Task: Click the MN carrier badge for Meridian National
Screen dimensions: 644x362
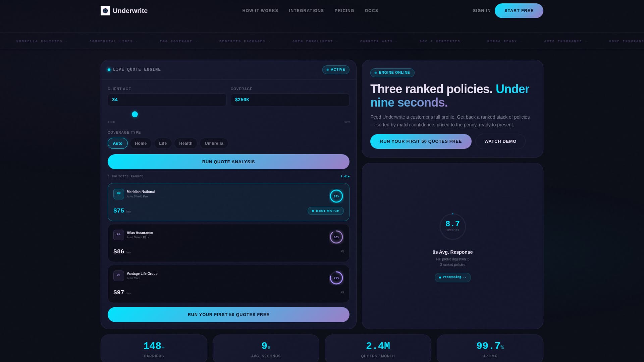Action: coord(119,194)
